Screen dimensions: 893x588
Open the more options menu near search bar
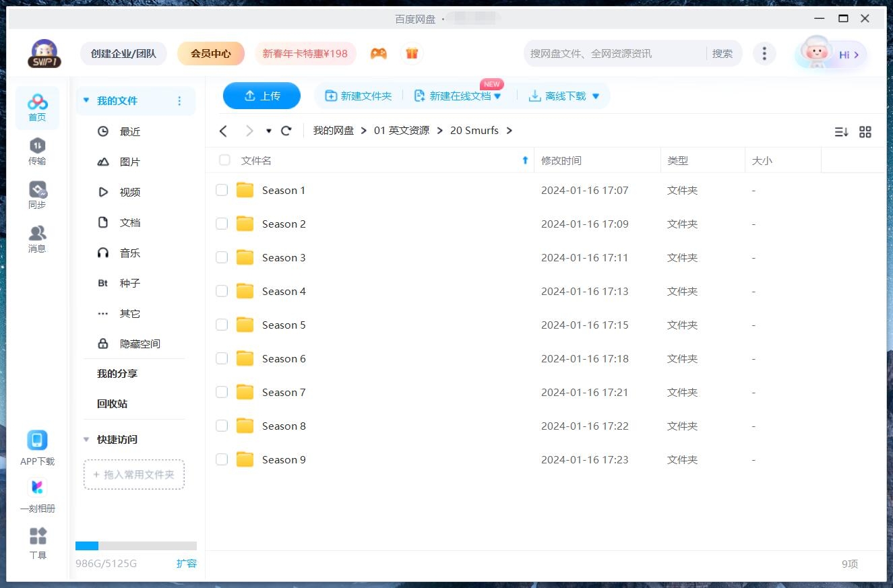click(764, 53)
